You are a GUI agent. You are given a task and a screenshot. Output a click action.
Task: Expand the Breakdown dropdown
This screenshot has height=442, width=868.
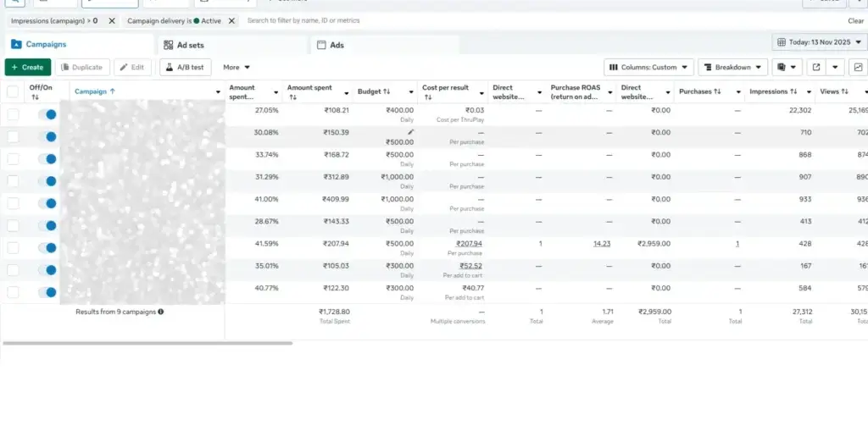coord(732,67)
